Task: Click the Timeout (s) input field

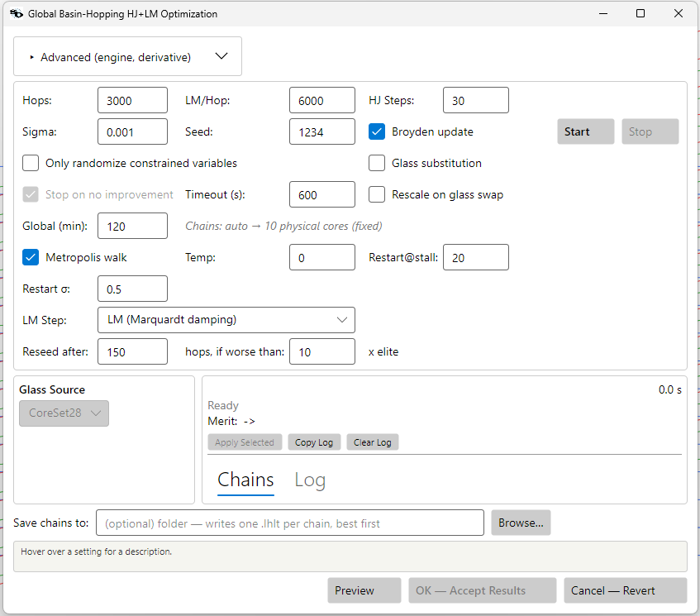Action: point(321,194)
